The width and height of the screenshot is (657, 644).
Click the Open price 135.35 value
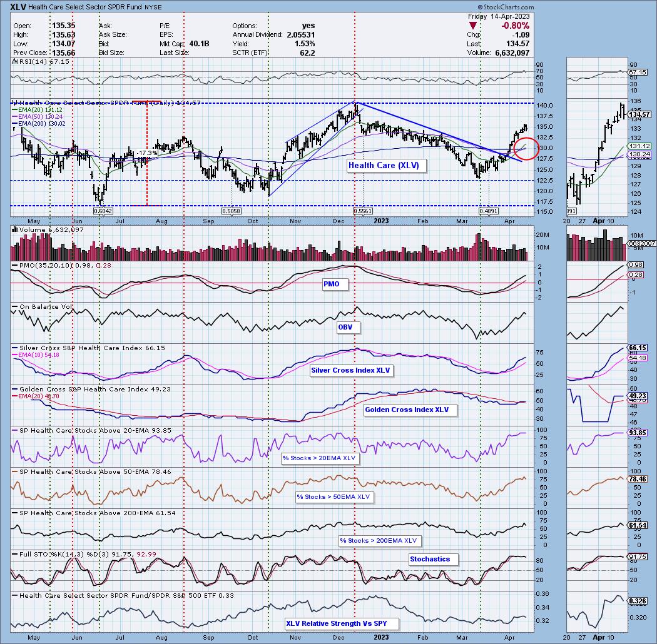point(63,26)
